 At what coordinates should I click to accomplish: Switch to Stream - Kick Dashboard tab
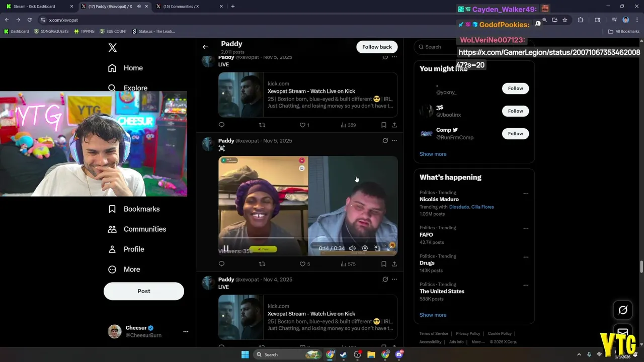tap(39, 7)
